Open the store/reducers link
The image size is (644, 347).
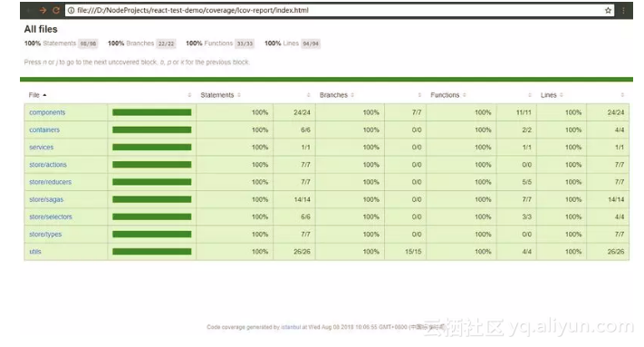pyautogui.click(x=50, y=182)
